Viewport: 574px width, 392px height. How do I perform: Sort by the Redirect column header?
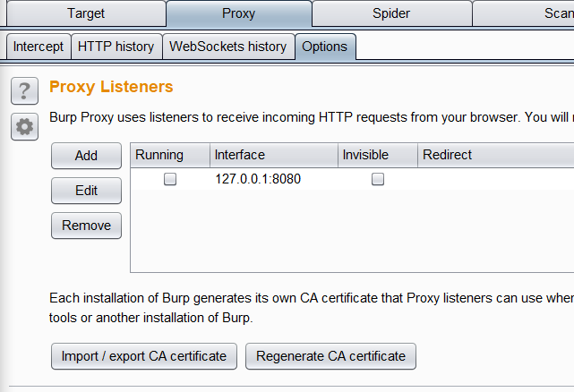pos(496,155)
